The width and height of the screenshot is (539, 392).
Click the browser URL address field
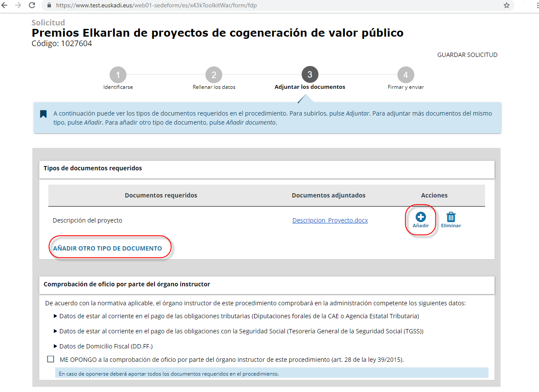coord(259,6)
